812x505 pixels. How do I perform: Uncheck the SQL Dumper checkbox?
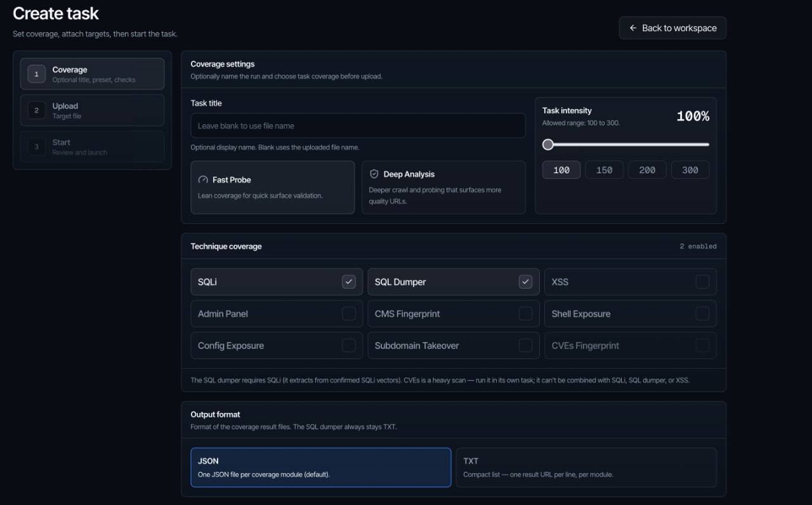(x=525, y=282)
